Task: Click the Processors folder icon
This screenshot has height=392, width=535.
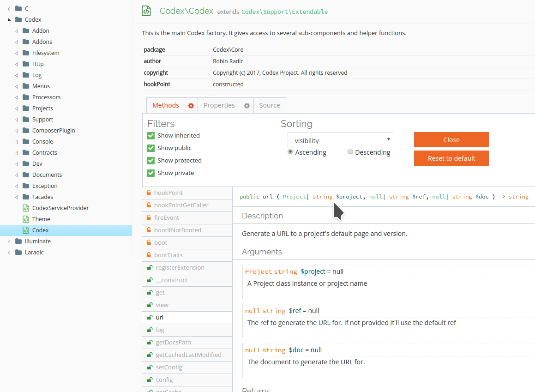Action: pyautogui.click(x=26, y=97)
